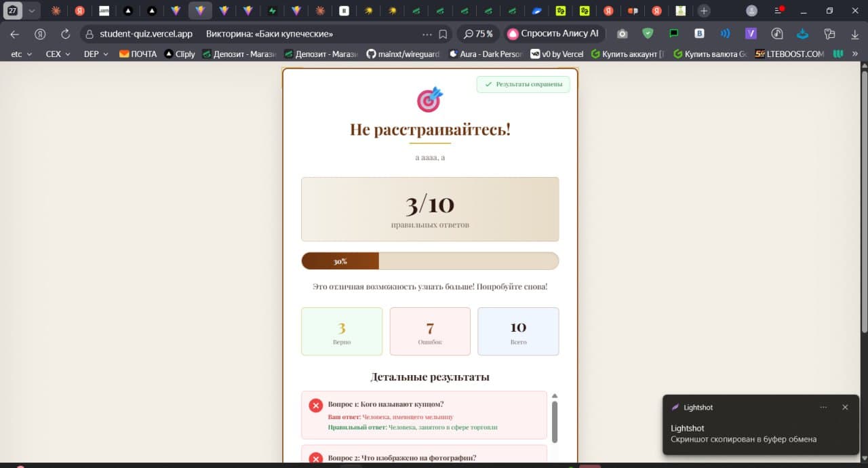Open the Lightshot notification menu

coord(823,407)
